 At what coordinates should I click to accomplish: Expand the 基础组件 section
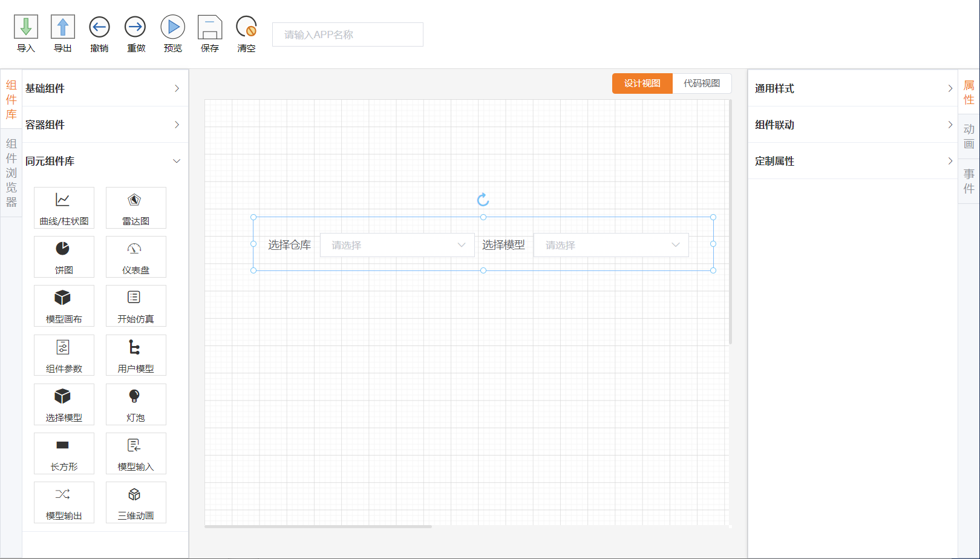(x=105, y=88)
